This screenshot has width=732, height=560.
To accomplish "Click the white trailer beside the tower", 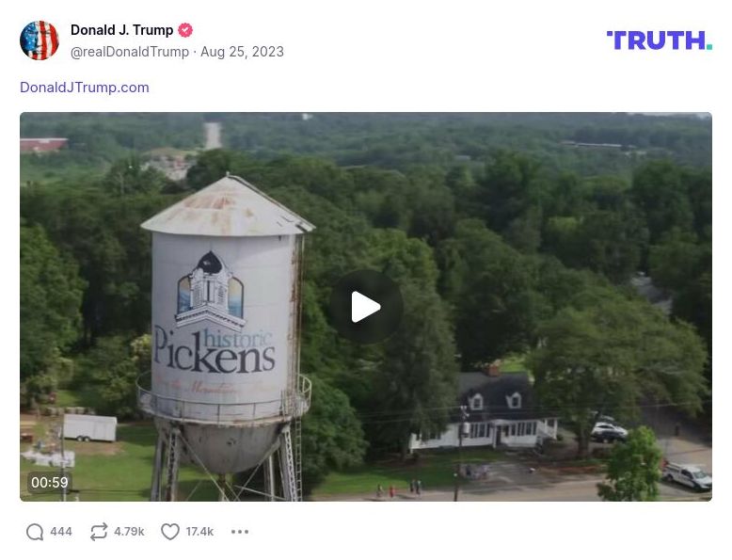I will click(x=89, y=427).
